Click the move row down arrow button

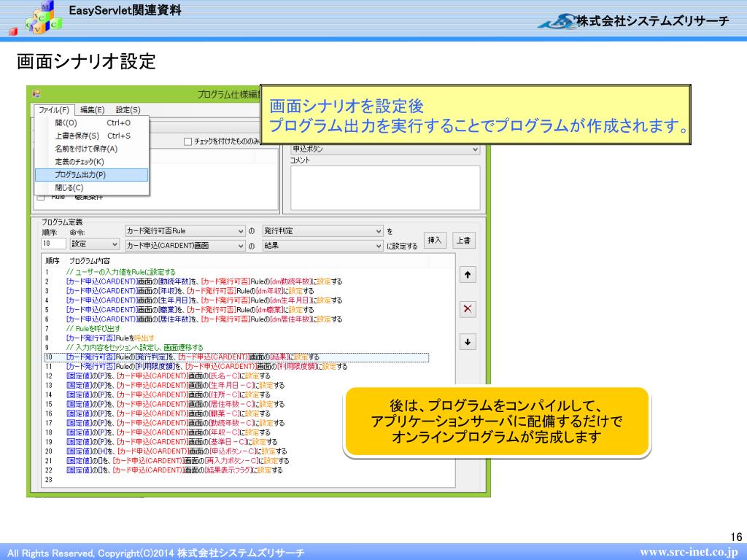point(468,342)
